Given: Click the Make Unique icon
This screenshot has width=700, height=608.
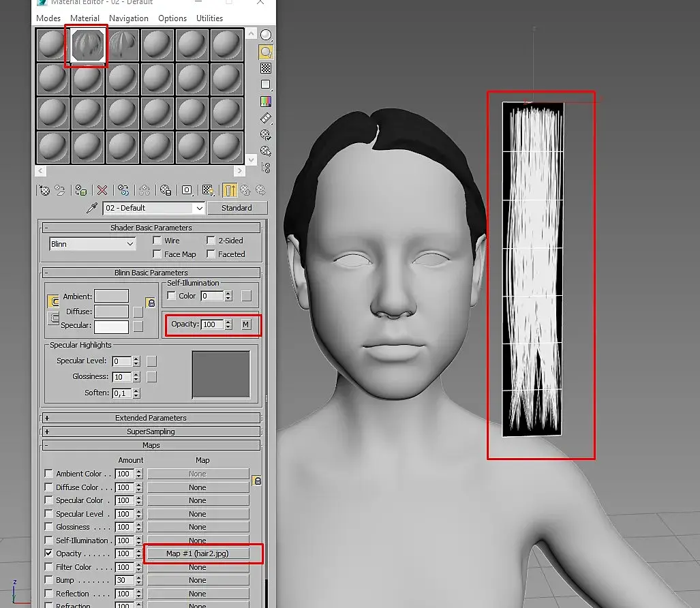Looking at the screenshot, I should (x=144, y=191).
